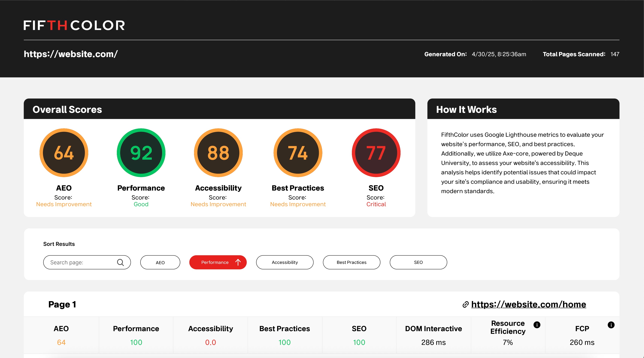
Task: Click Page 1 Performance value 100
Action: point(136,342)
